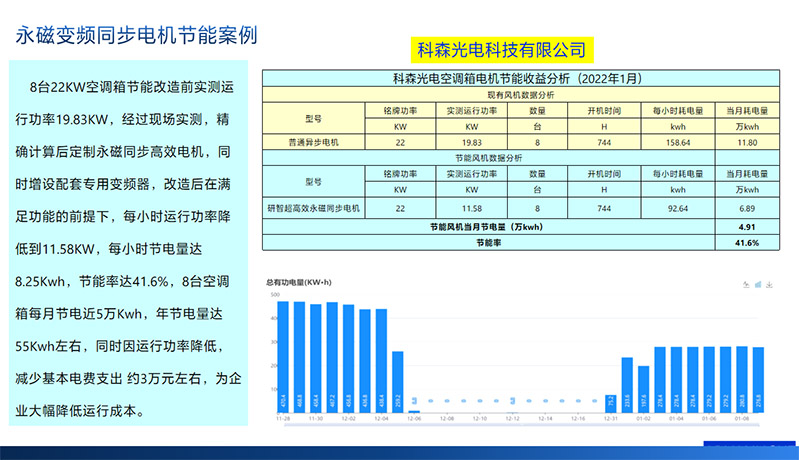The image size is (799, 460).
Task: Click the 92.64 hourly consumption cell
Action: point(678,208)
